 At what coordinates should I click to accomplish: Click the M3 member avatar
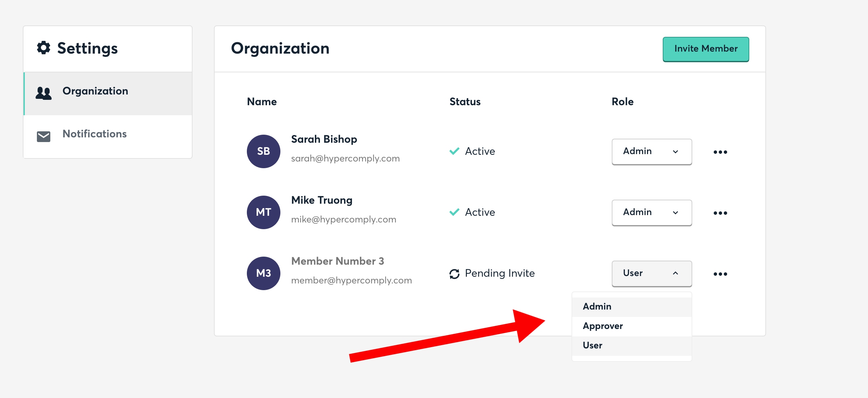(x=263, y=273)
